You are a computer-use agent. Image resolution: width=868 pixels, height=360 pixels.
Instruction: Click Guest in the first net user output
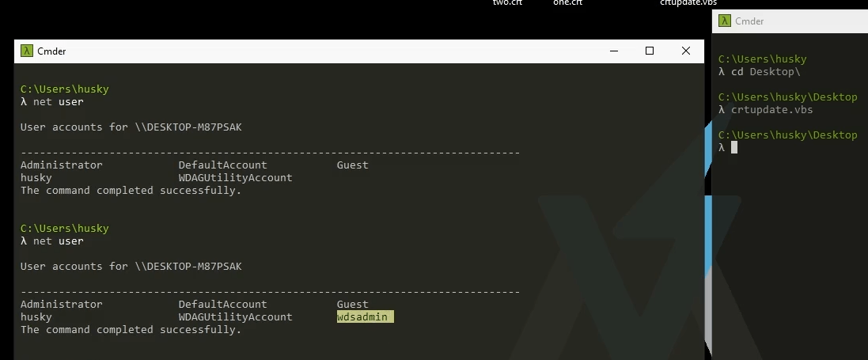pyautogui.click(x=352, y=165)
